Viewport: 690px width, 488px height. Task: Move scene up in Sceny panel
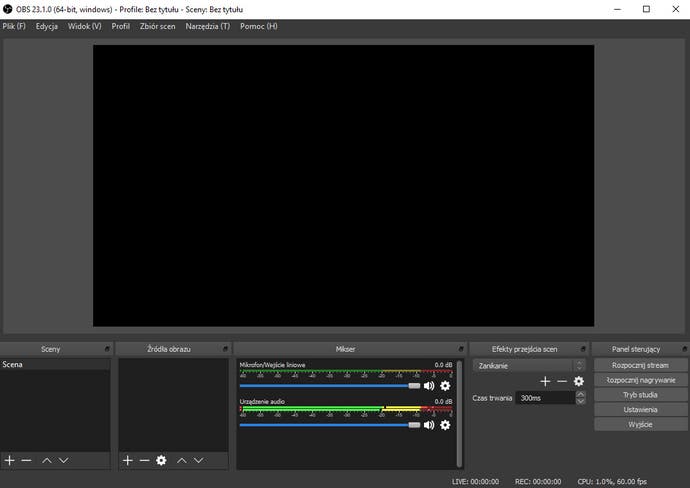pyautogui.click(x=47, y=460)
